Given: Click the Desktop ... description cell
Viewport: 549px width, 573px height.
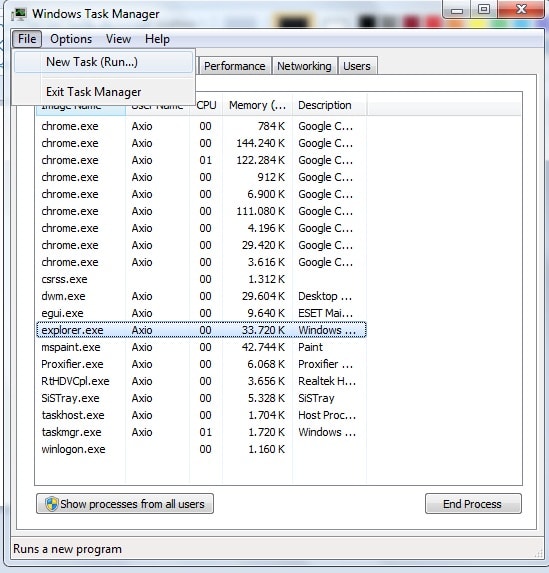Looking at the screenshot, I should point(325,296).
